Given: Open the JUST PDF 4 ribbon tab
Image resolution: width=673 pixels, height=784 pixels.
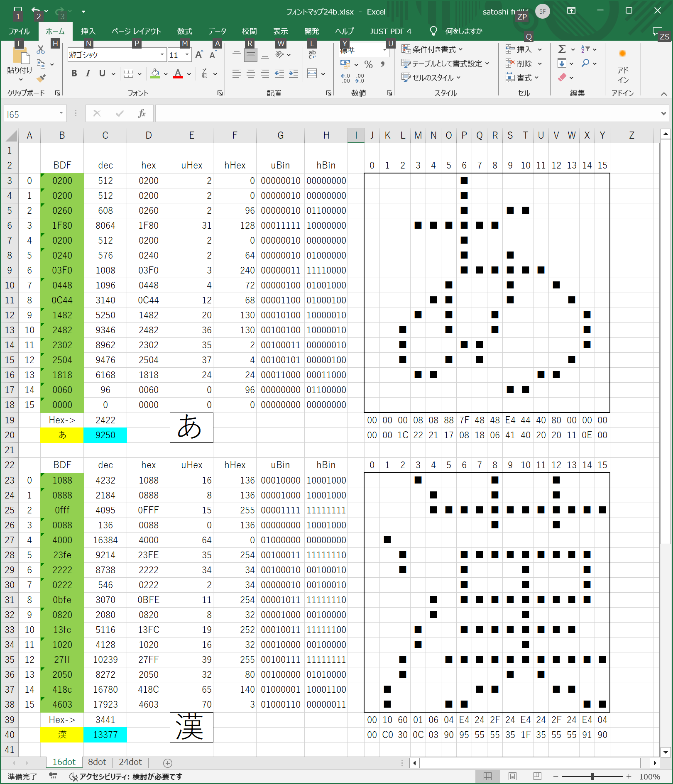Looking at the screenshot, I should 391,31.
